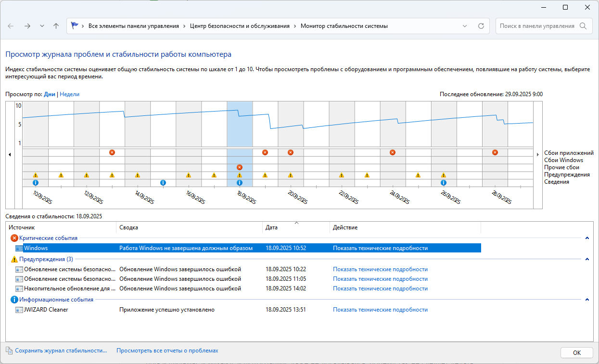Open recent locations dropdown next to forward arrow
Viewport: 599px width, 364px height.
pyautogui.click(x=42, y=26)
